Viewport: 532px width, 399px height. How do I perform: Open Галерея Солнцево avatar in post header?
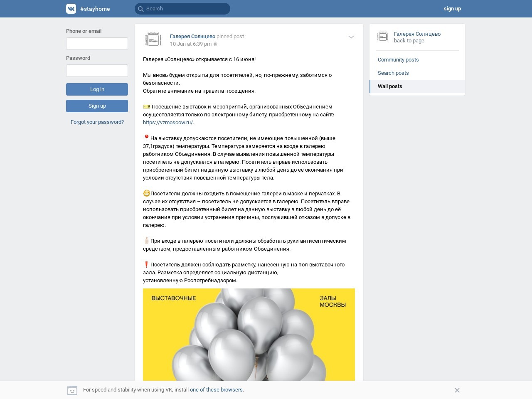153,40
